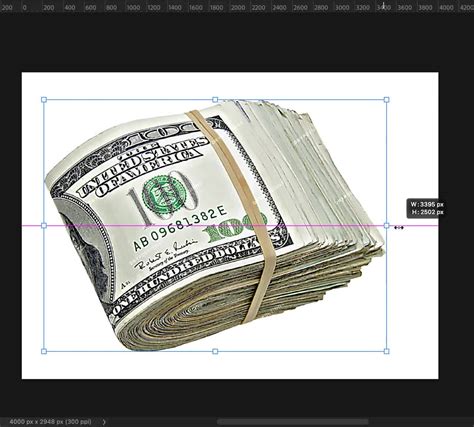Click the bottom-left transform corner handle
This screenshot has width=474, height=427.
(x=44, y=351)
